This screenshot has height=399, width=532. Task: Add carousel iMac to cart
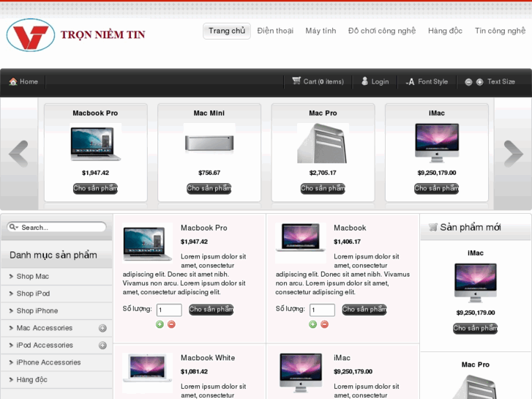pos(436,188)
